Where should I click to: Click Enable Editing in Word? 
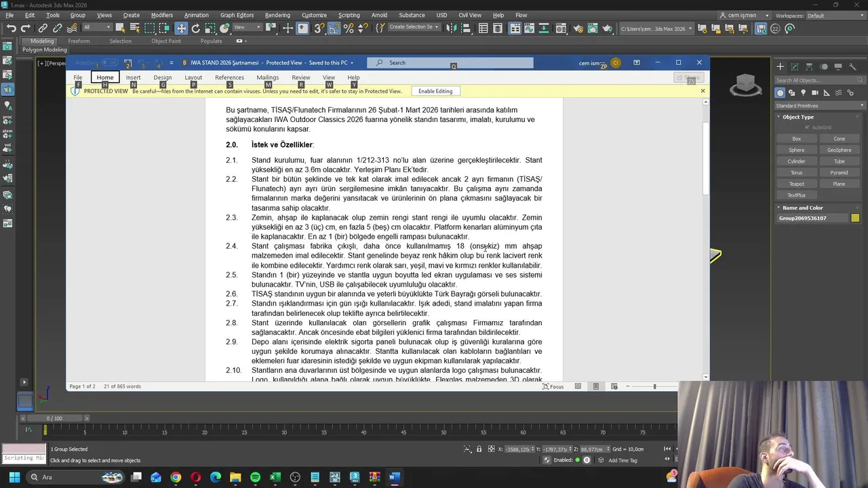point(435,91)
